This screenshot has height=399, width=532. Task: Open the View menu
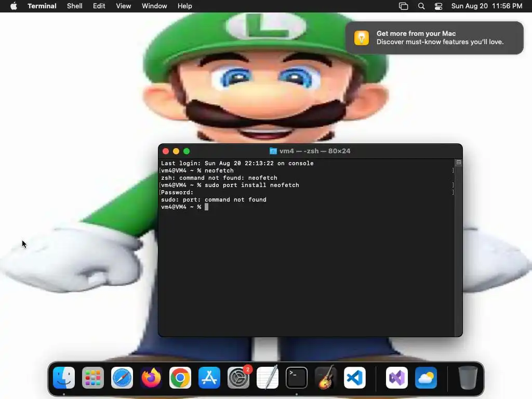pyautogui.click(x=124, y=6)
